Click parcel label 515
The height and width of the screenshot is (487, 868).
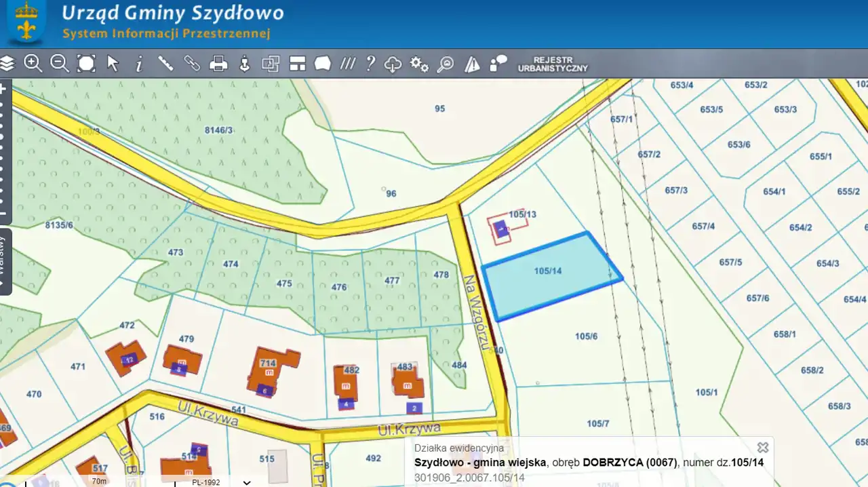[267, 459]
